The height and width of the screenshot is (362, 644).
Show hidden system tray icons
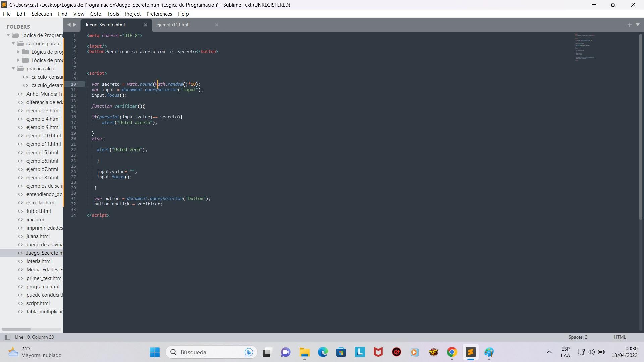click(x=549, y=352)
